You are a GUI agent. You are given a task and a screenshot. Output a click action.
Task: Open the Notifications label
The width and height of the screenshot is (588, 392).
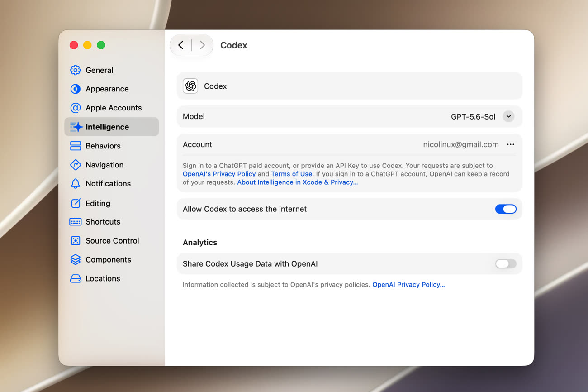tap(108, 183)
